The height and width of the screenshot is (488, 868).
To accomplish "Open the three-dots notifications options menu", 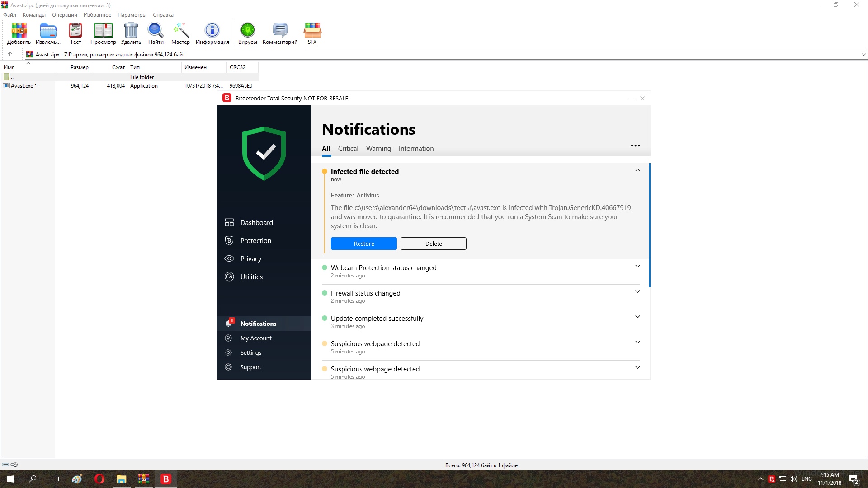I will [635, 145].
